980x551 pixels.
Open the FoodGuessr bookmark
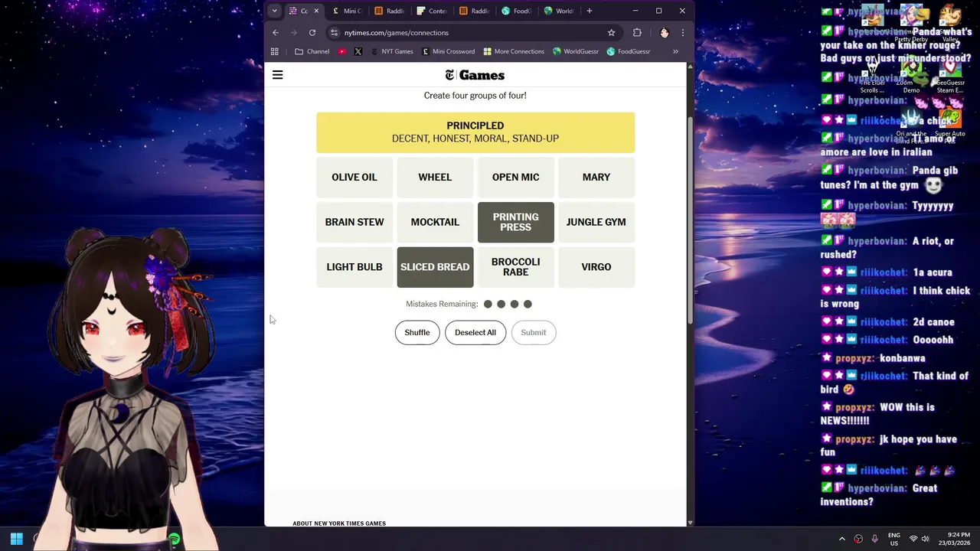tap(629, 51)
